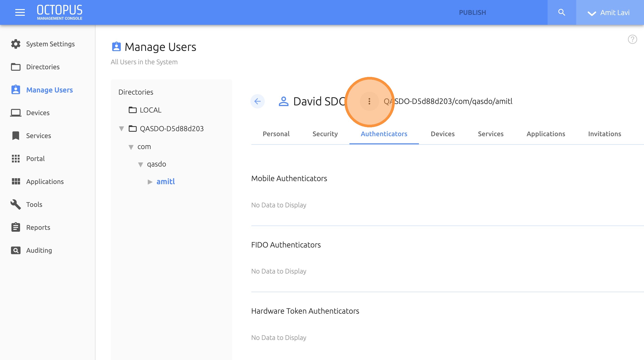
Task: Open System Settings gear in sidebar
Action: point(16,44)
